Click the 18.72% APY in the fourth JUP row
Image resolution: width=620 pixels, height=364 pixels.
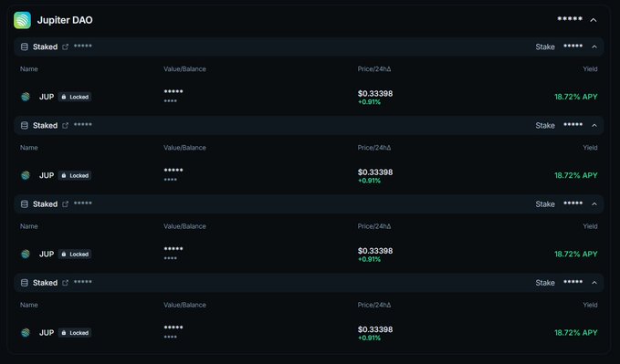point(575,333)
